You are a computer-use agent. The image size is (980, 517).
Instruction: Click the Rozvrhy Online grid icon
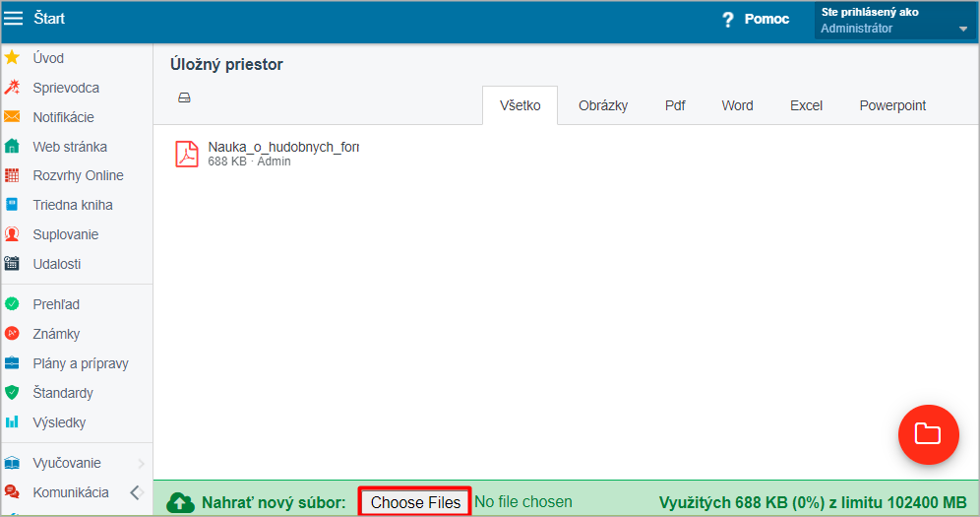click(x=12, y=176)
